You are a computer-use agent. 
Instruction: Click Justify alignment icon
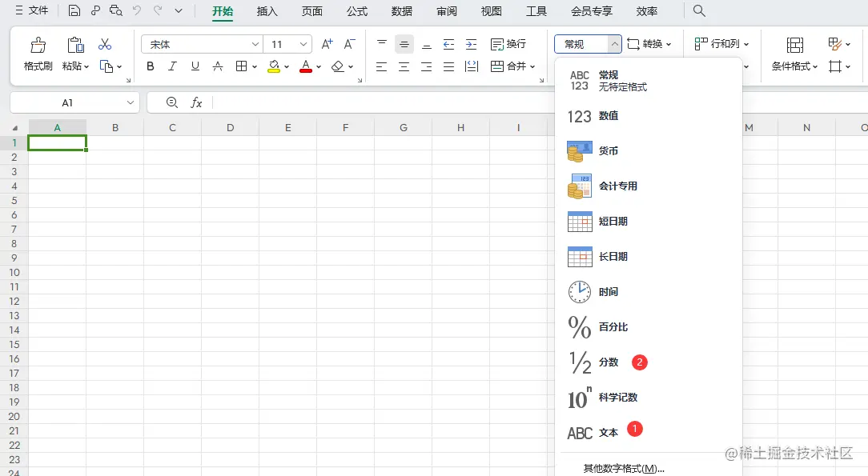point(449,66)
